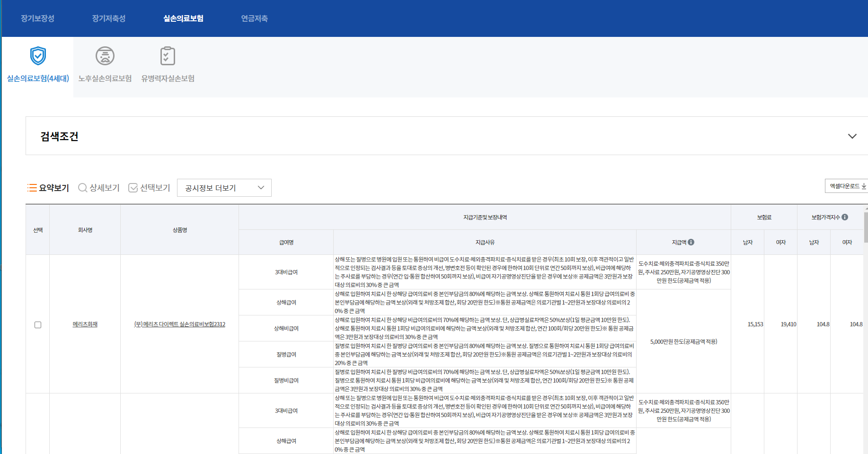The height and width of the screenshot is (454, 868).
Task: Click the 급여명 column header
Action: tap(286, 242)
